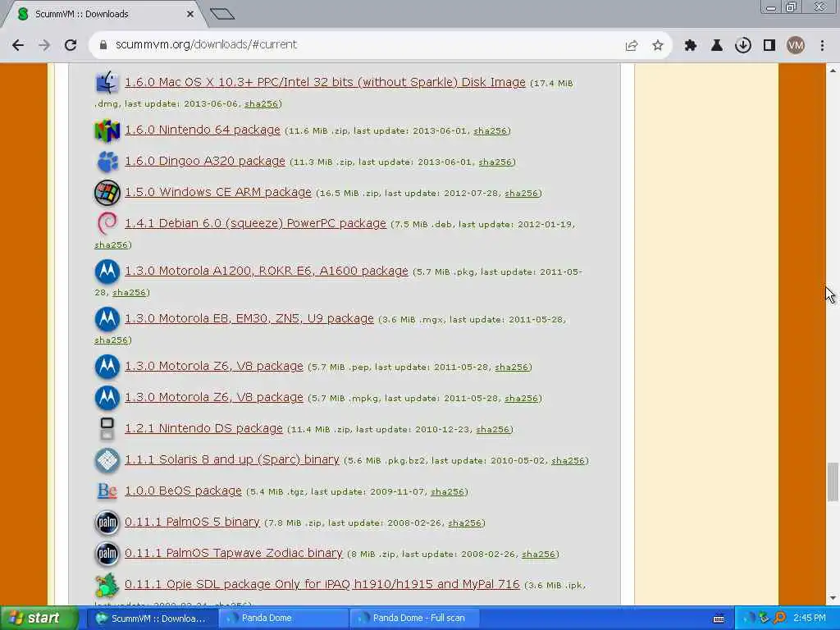Screen dimensions: 840x630
Task: Click the Mac OS X Finder icon
Action: tap(107, 83)
